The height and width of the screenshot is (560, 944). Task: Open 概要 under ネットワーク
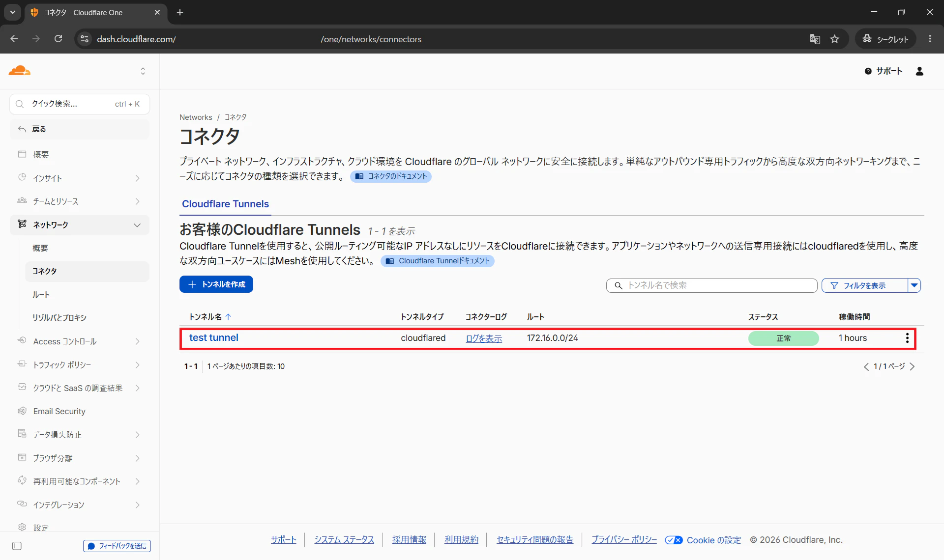coord(40,248)
